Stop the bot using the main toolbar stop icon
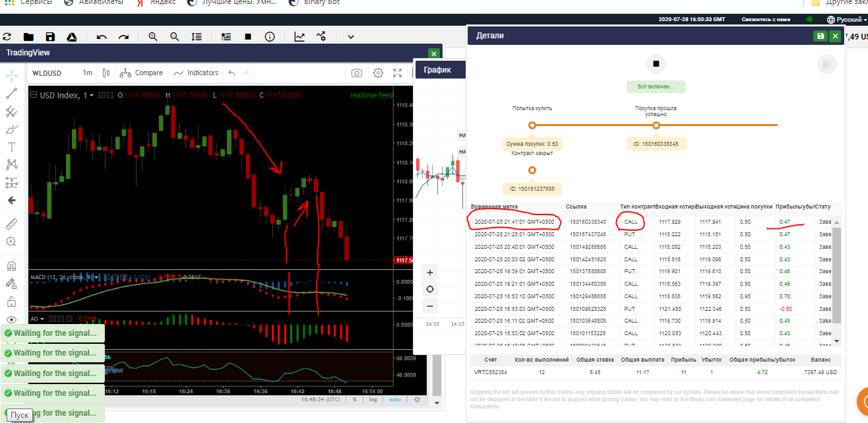 248,37
